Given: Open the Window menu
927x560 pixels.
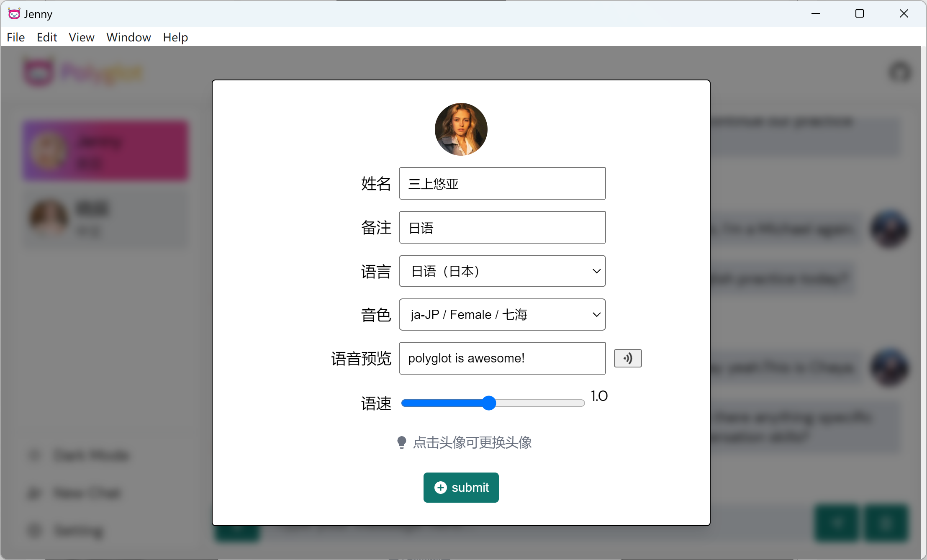Looking at the screenshot, I should tap(128, 37).
